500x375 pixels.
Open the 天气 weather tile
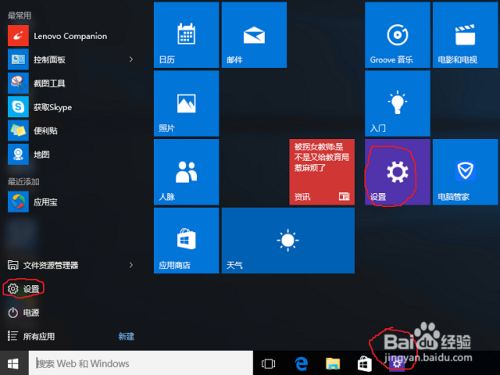(x=288, y=241)
